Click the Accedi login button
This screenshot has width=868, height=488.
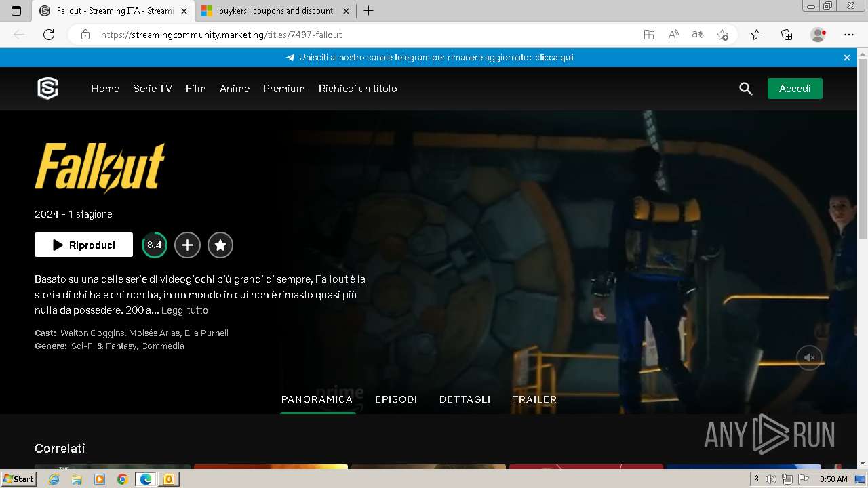pos(795,89)
